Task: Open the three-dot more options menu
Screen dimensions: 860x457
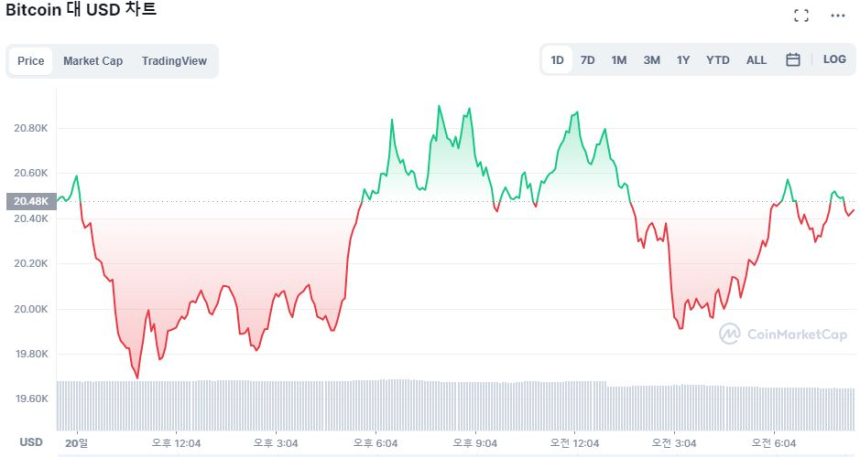Action: [837, 15]
